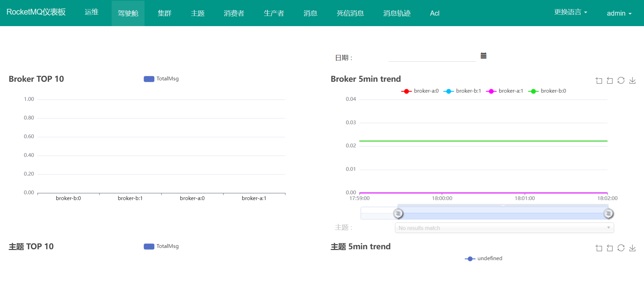Viewport: 644px width, 292px height.
Task: Toggle TotalMsg legend in 主题 TOP 10
Action: pyautogui.click(x=161, y=246)
